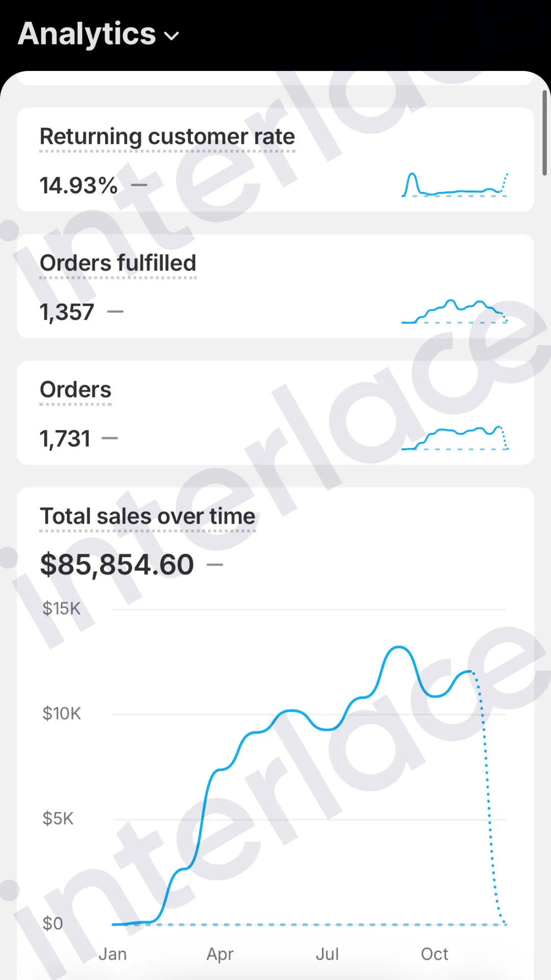551x980 pixels.
Task: Click the Orders fulfilled sparkline chart
Action: tap(455, 311)
